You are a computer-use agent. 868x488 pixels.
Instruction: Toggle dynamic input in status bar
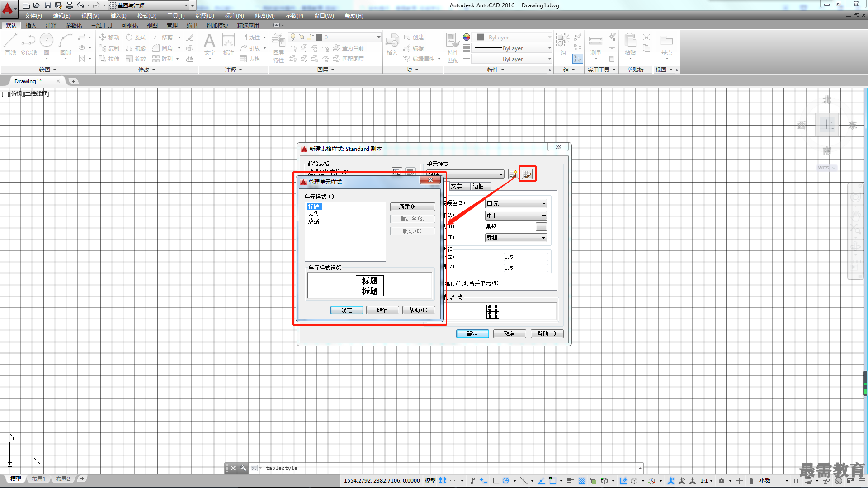click(x=484, y=481)
